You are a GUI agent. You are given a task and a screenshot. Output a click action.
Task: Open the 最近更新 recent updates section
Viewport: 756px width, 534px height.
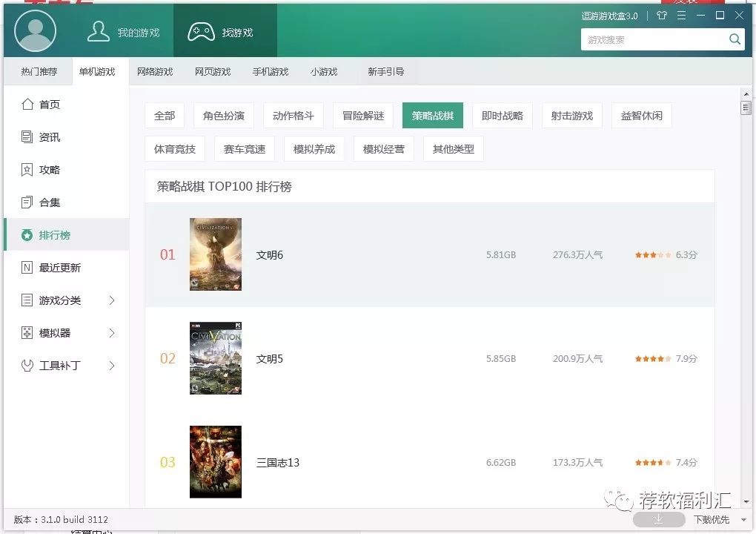[x=50, y=267]
